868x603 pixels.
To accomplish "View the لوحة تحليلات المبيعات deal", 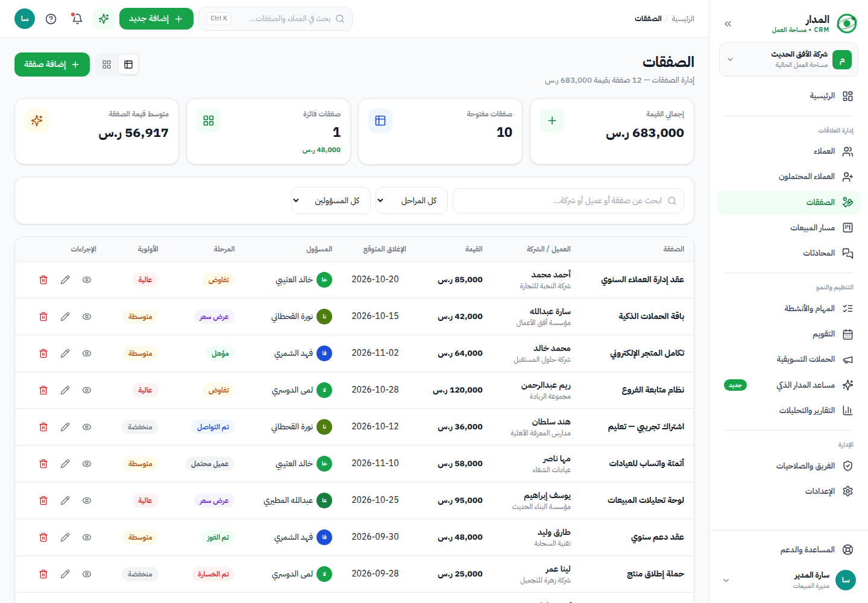I will coord(87,500).
